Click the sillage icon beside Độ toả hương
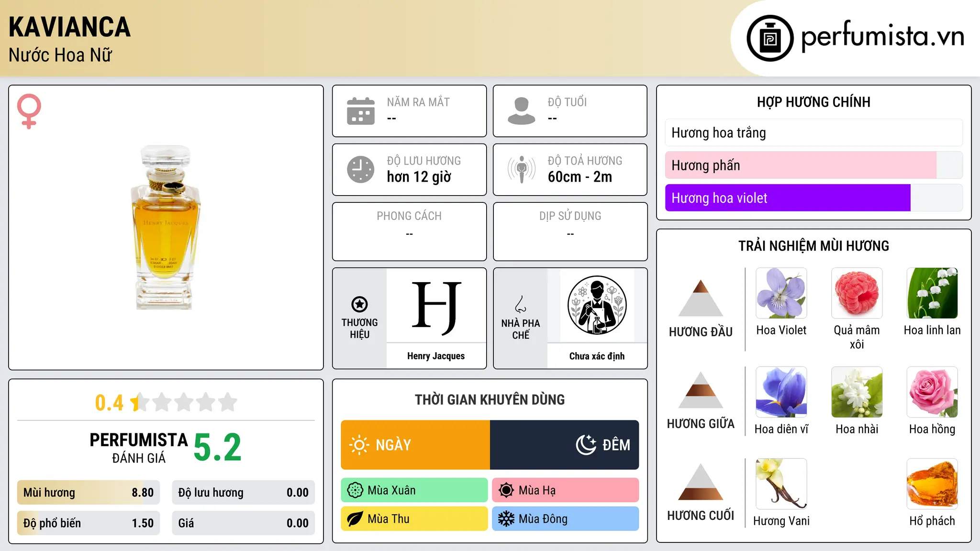 tap(522, 169)
